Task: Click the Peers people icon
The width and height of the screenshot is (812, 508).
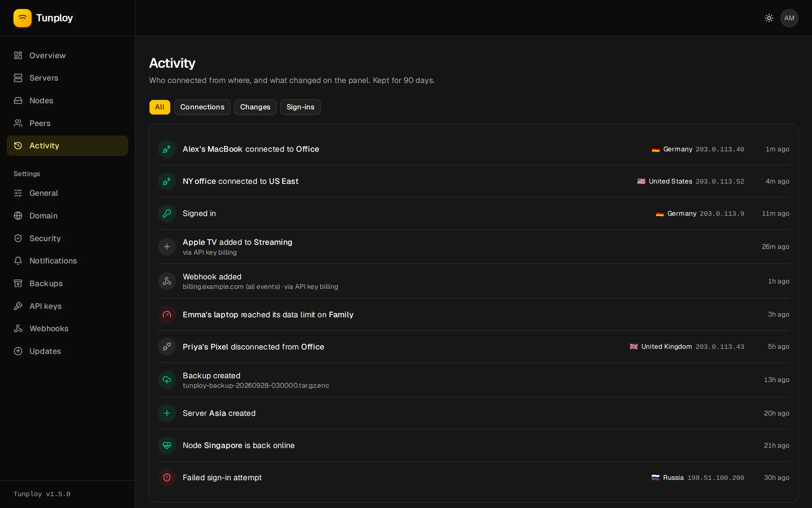Action: tap(18, 123)
